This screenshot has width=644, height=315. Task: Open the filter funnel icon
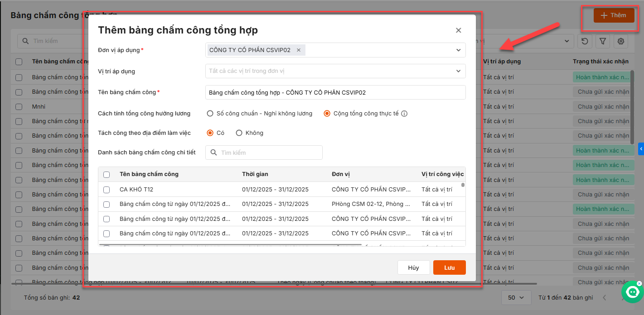tap(603, 41)
